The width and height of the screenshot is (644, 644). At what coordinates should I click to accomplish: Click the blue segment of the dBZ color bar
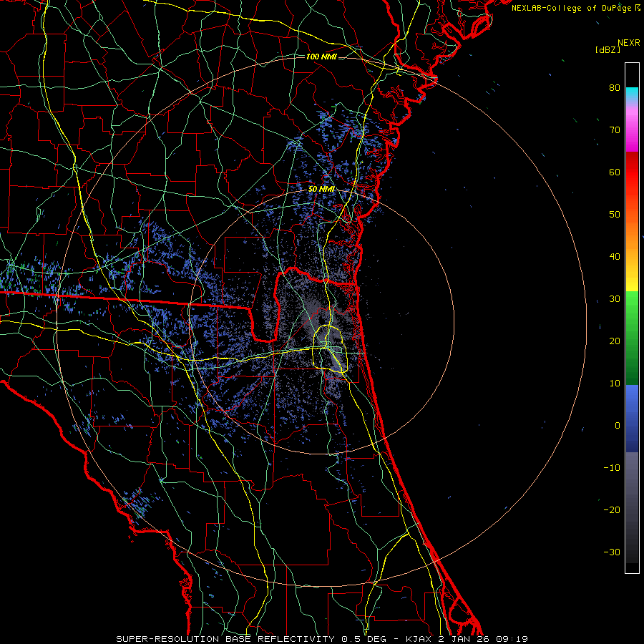(632, 419)
